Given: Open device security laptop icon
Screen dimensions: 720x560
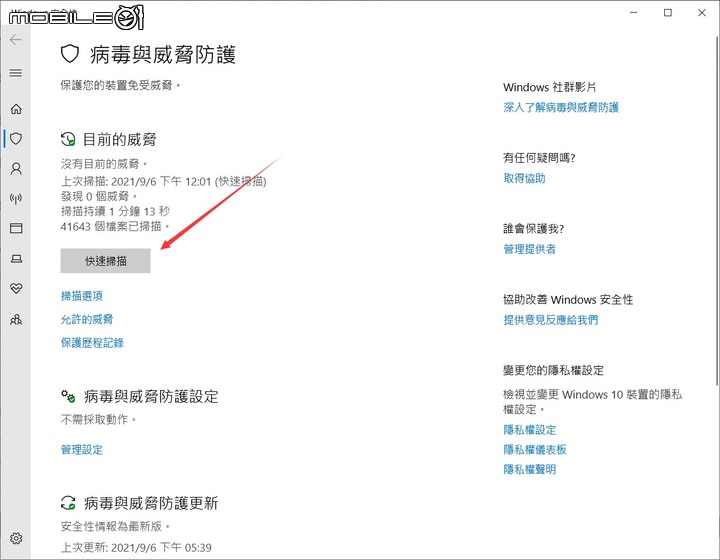Looking at the screenshot, I should point(16,259).
